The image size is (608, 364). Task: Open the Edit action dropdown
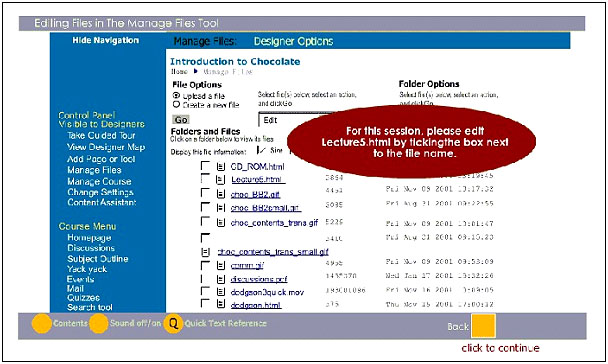pyautogui.click(x=295, y=120)
